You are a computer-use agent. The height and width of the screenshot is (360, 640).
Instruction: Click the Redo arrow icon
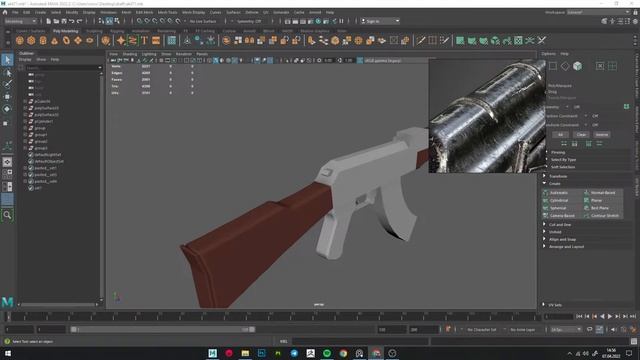point(80,21)
